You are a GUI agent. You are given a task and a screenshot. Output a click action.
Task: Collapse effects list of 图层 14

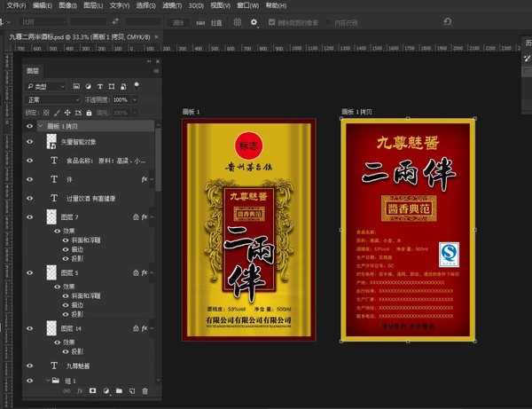[x=152, y=328]
